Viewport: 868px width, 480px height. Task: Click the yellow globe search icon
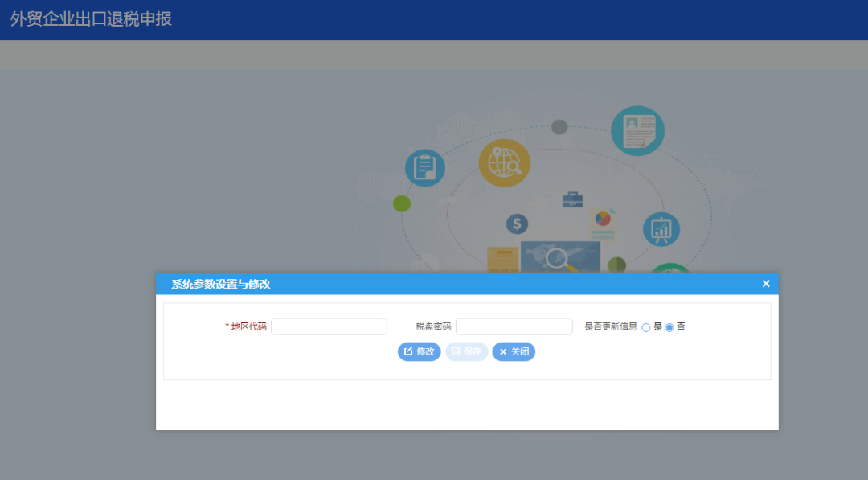pyautogui.click(x=504, y=162)
